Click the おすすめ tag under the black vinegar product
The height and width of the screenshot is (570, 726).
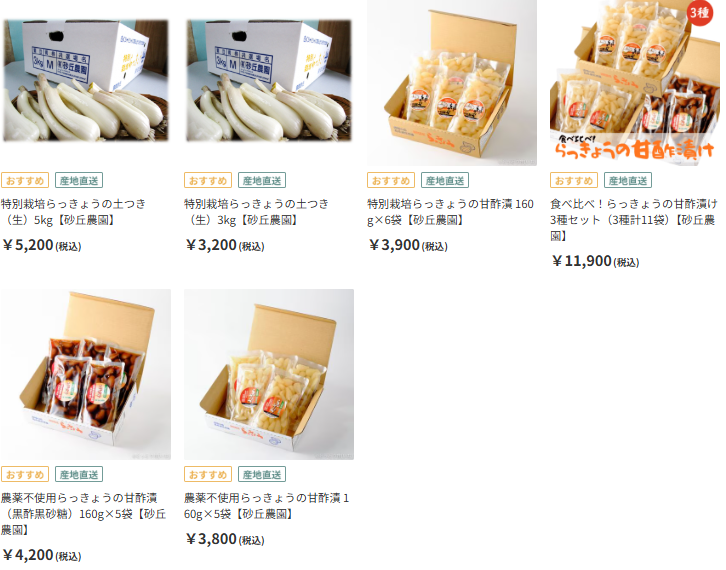25,474
